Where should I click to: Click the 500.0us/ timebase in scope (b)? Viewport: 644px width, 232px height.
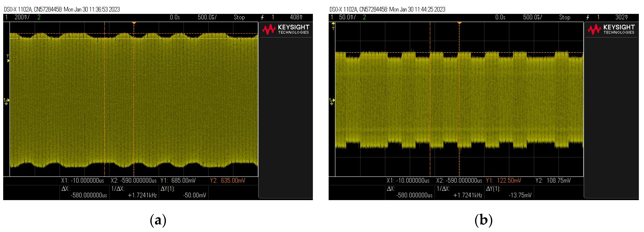click(533, 17)
